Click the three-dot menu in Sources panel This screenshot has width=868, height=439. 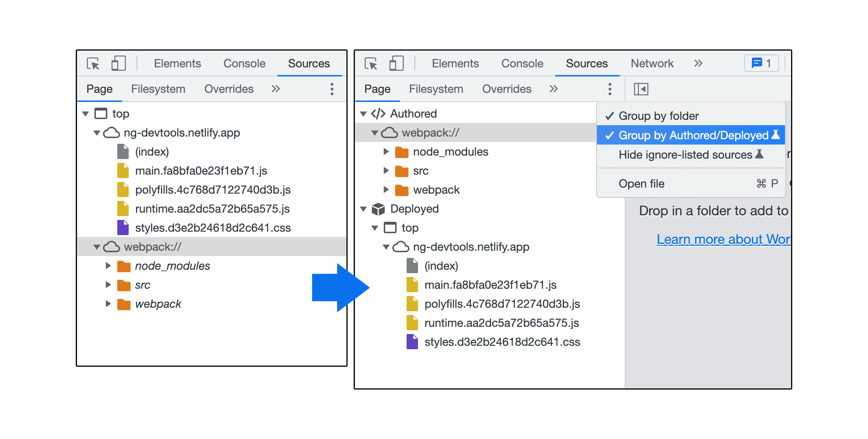(x=610, y=90)
